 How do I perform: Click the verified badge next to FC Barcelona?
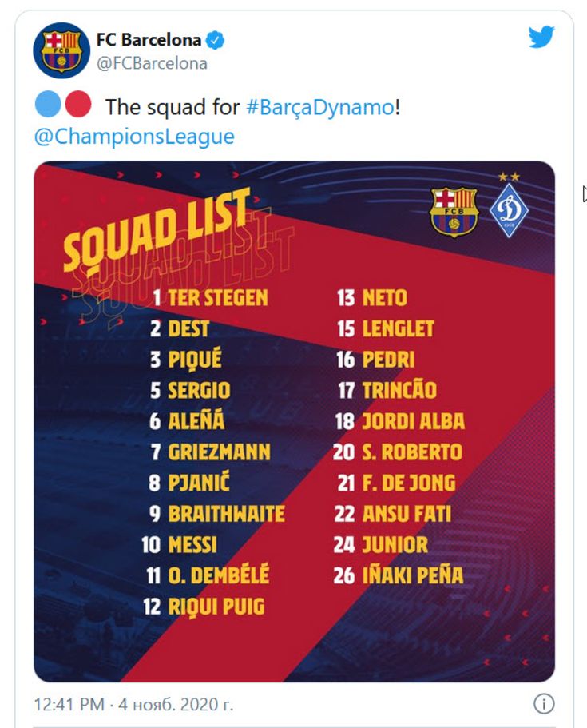pyautogui.click(x=216, y=40)
